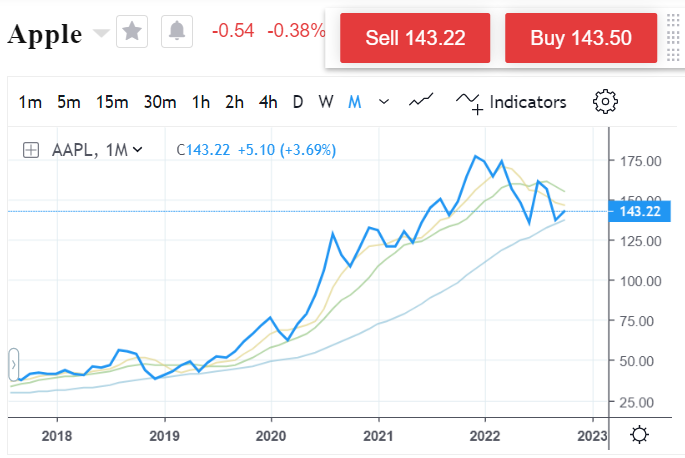685x458 pixels.
Task: Click the 143.22 current price label
Action: (x=640, y=212)
